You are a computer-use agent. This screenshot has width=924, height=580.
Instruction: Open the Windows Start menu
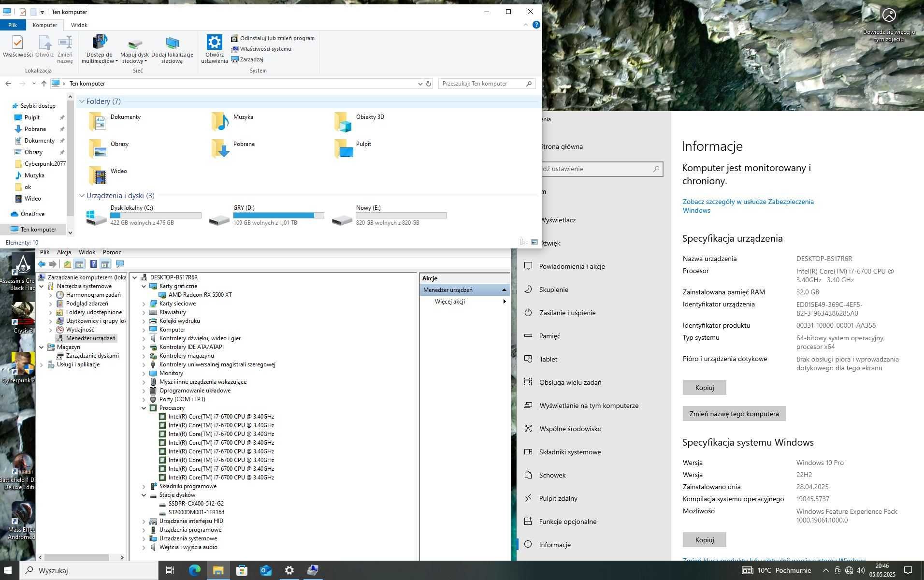[x=8, y=570]
